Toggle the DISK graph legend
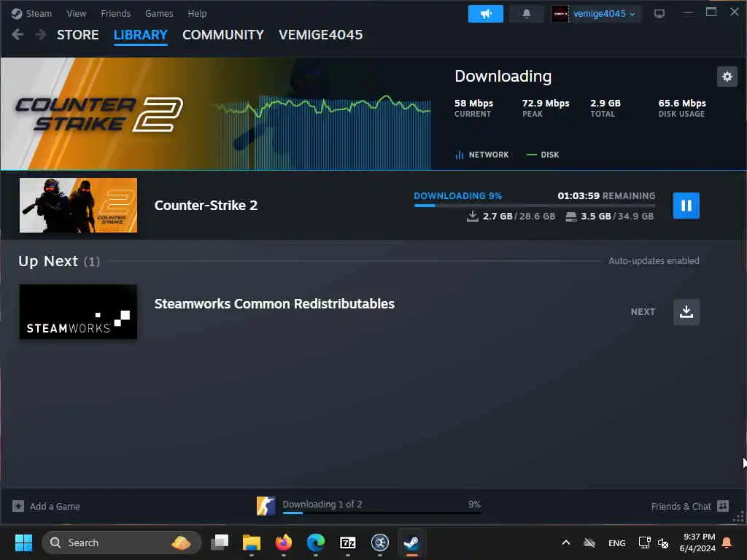 543,155
